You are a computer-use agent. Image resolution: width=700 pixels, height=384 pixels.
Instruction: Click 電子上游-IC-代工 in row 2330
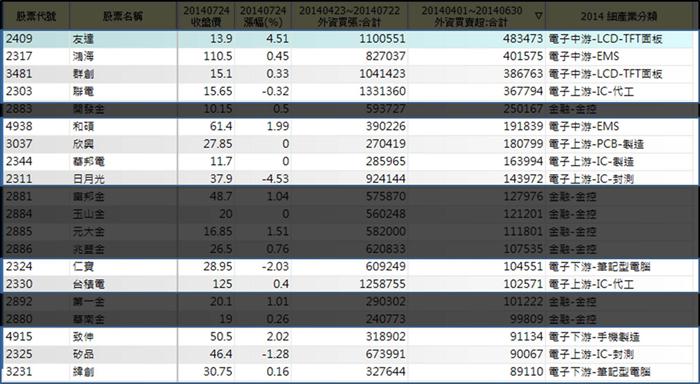pos(591,284)
